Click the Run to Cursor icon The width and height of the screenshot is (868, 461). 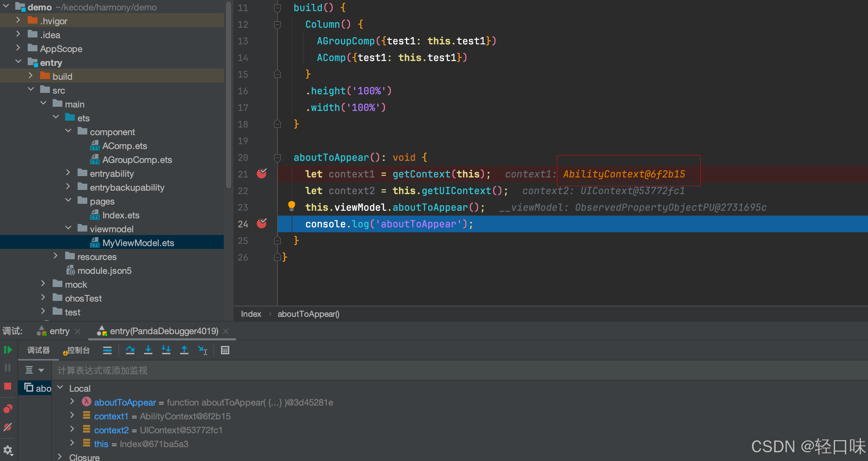[203, 350]
